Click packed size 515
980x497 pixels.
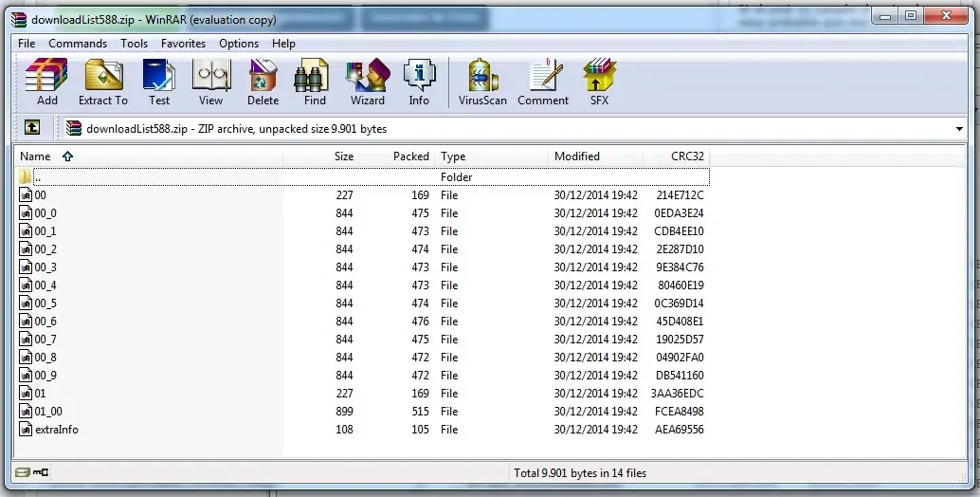[x=420, y=412]
